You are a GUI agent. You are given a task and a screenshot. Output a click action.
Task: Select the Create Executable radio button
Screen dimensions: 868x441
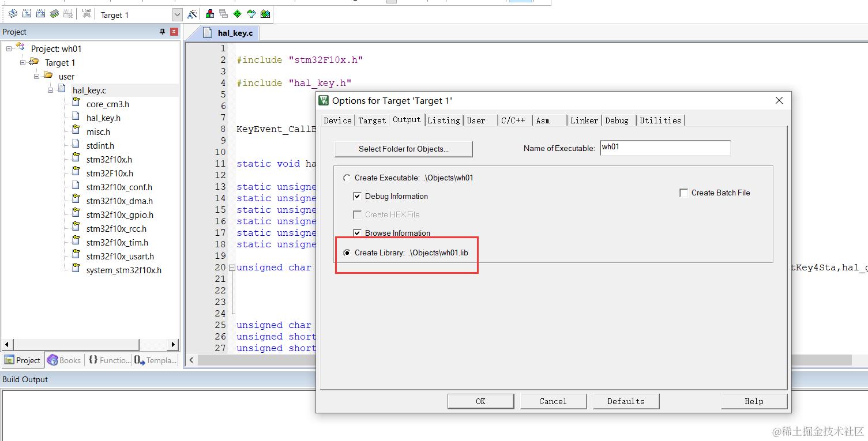coord(347,178)
